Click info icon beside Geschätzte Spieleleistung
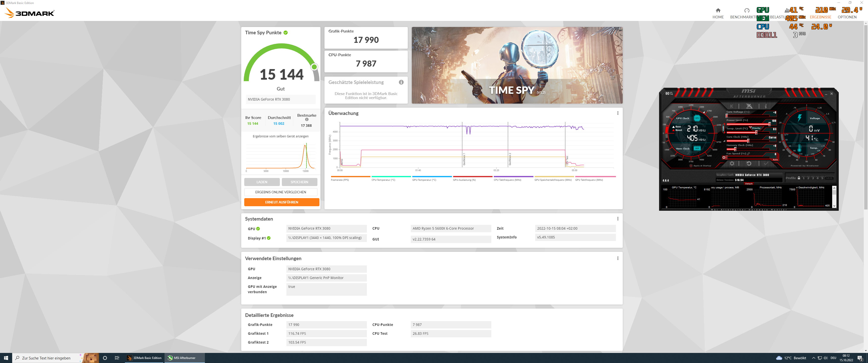 [401, 82]
